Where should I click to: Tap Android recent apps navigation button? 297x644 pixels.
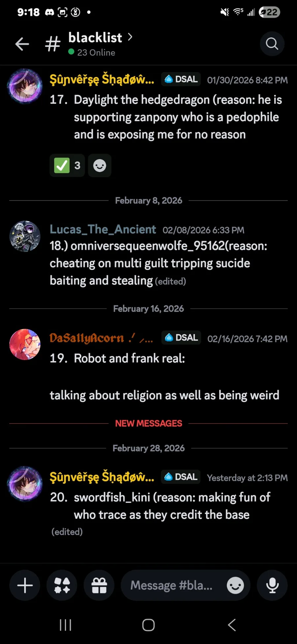coord(65,625)
